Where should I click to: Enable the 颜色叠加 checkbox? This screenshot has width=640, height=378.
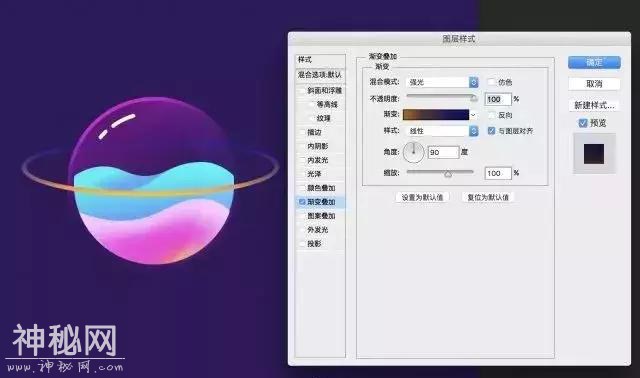[302, 188]
